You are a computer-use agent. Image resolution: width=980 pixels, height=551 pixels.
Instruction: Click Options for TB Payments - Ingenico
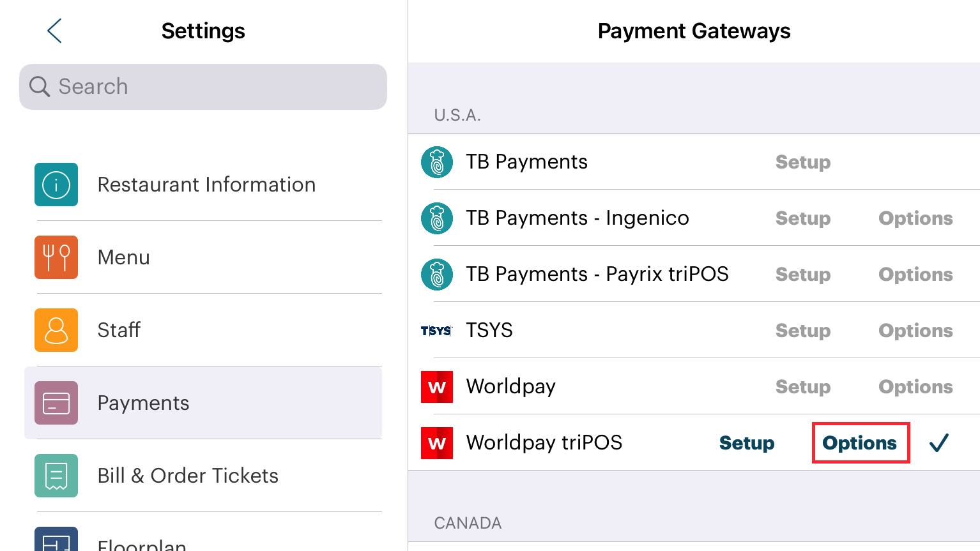915,218
